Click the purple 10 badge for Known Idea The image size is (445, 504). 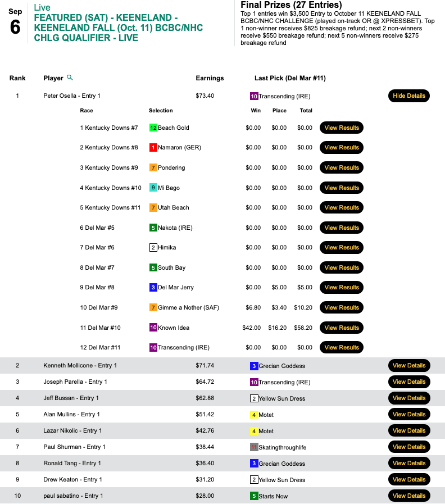point(153,328)
